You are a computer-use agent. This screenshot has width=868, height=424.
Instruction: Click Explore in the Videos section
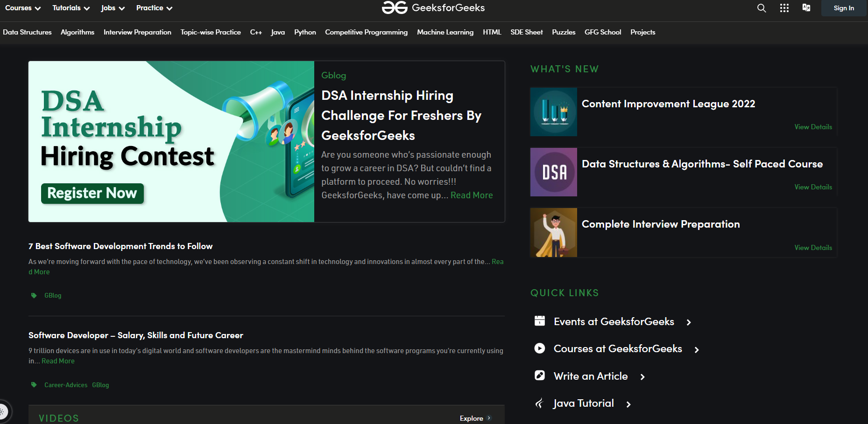click(x=471, y=418)
